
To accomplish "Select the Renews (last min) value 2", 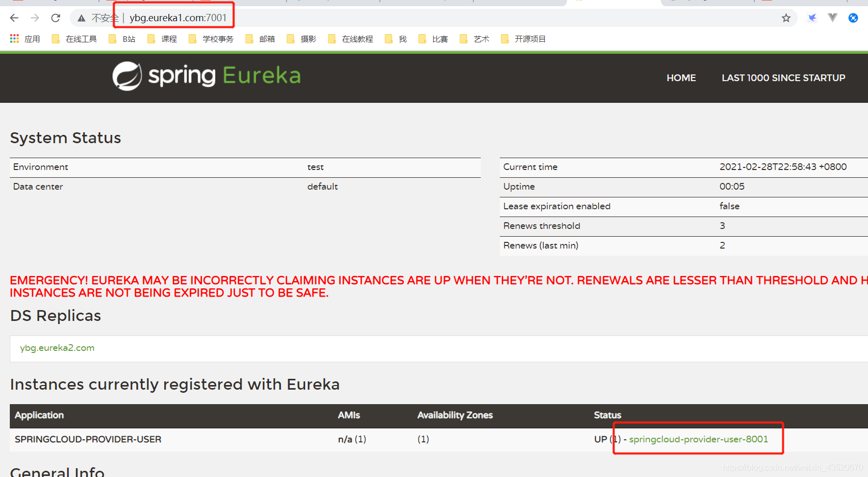I will pyautogui.click(x=722, y=245).
